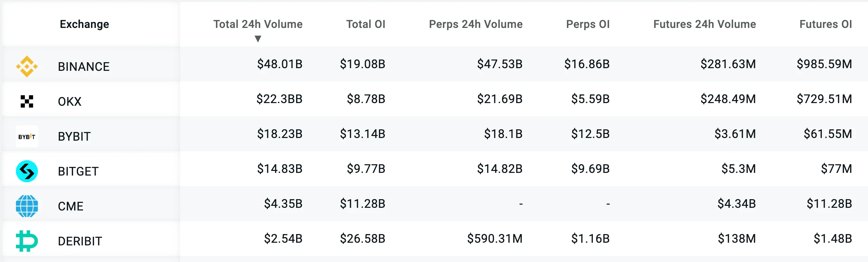The width and height of the screenshot is (868, 262).
Task: Click the Bitget logo icon
Action: [27, 171]
